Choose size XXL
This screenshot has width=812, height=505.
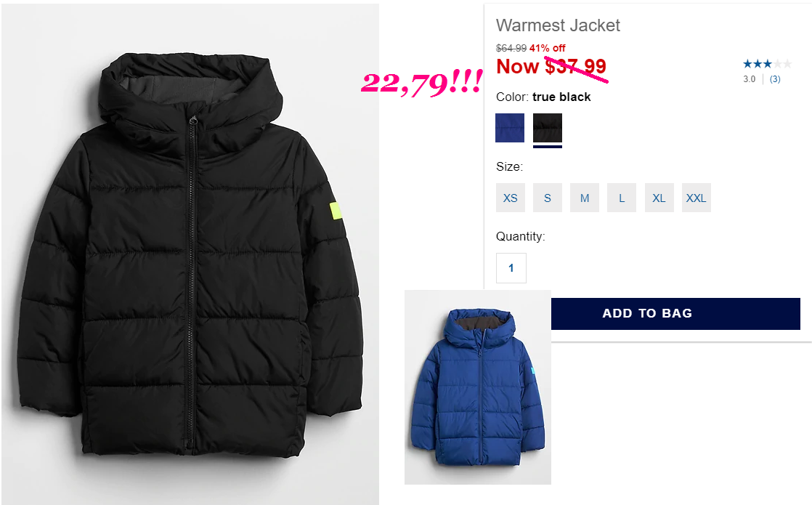click(696, 198)
